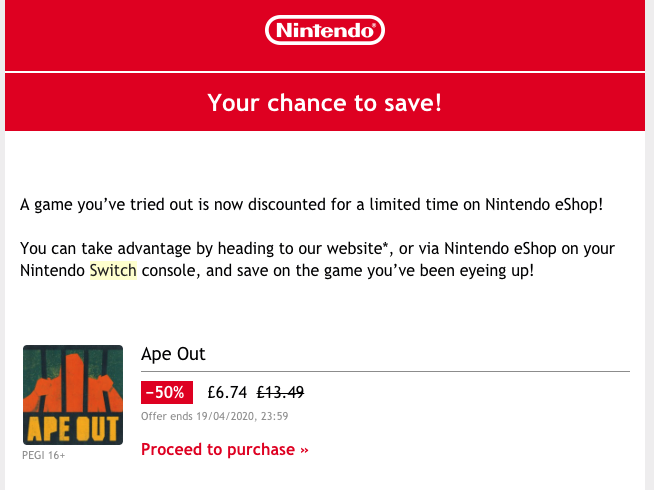Click the Offer ends 19/04/2020 text
The image size is (654, 490).
[x=214, y=416]
